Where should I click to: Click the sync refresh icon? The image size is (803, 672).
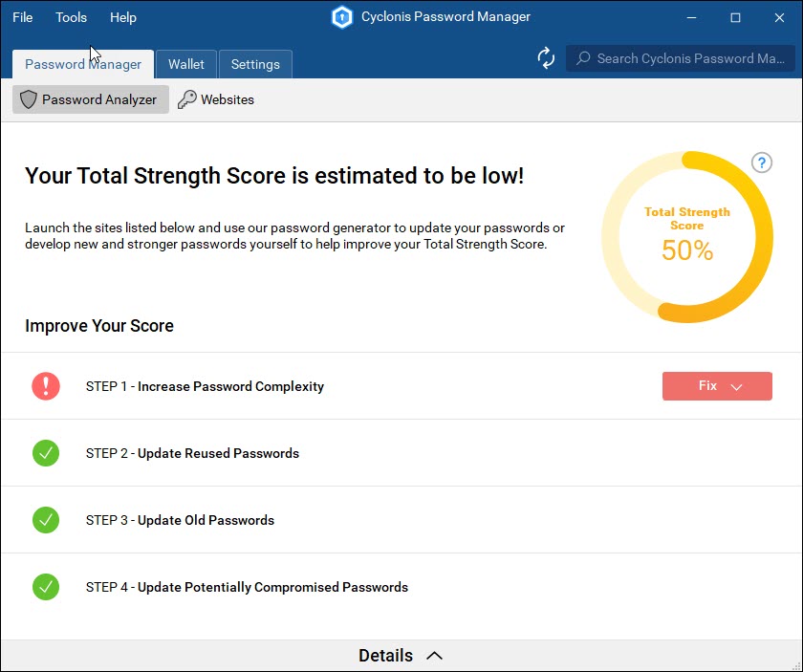tap(546, 58)
